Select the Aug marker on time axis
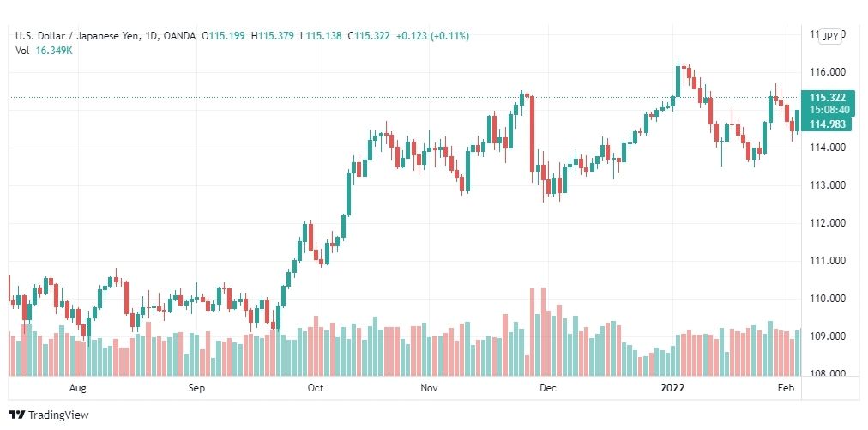Screen dimensions: 868x430 [78, 388]
